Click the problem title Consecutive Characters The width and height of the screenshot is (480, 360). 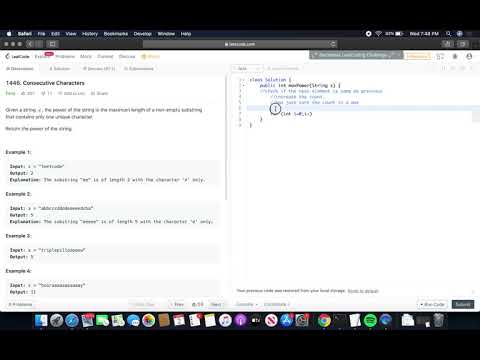click(x=45, y=83)
